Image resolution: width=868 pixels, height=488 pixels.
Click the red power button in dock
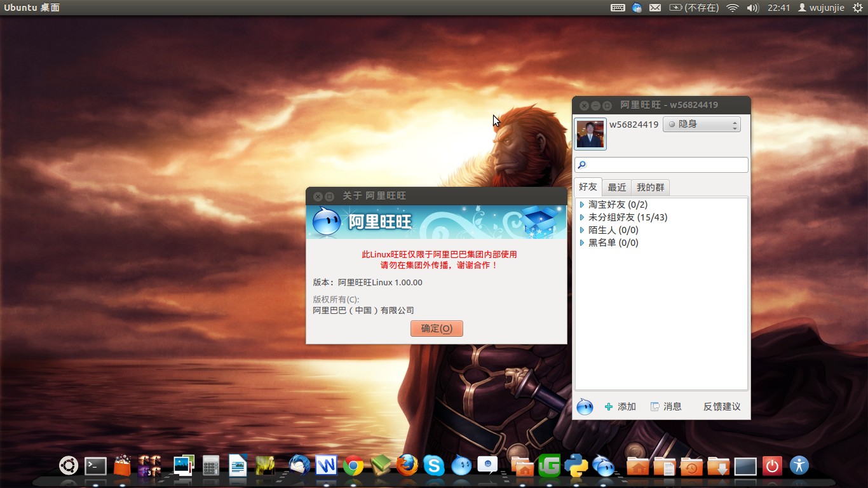pos(772,466)
